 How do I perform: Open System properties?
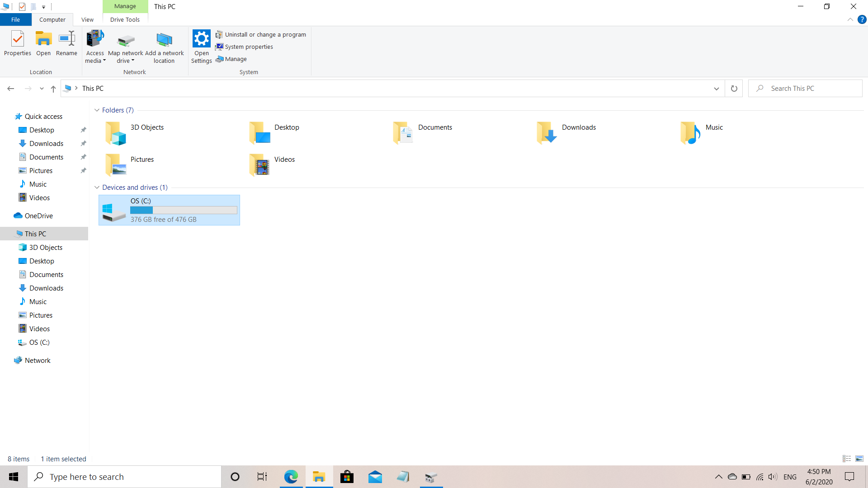click(249, 47)
